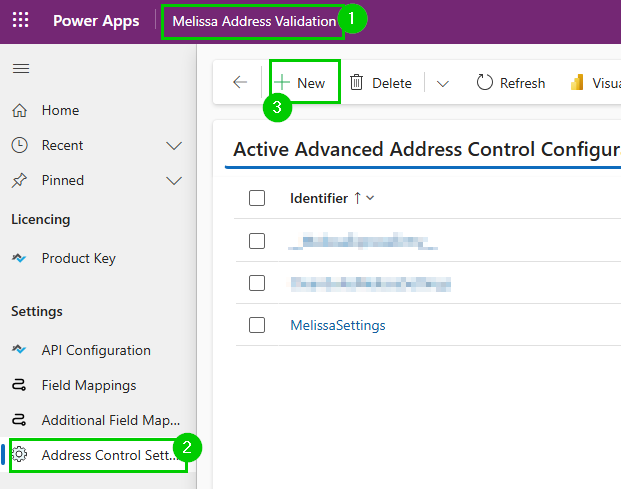Click the Pinned label in the sidebar
The image size is (621, 489).
63,181
